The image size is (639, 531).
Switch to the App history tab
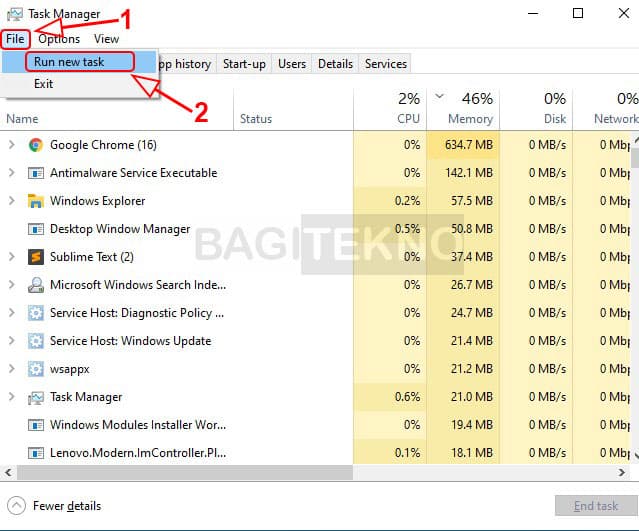point(187,64)
